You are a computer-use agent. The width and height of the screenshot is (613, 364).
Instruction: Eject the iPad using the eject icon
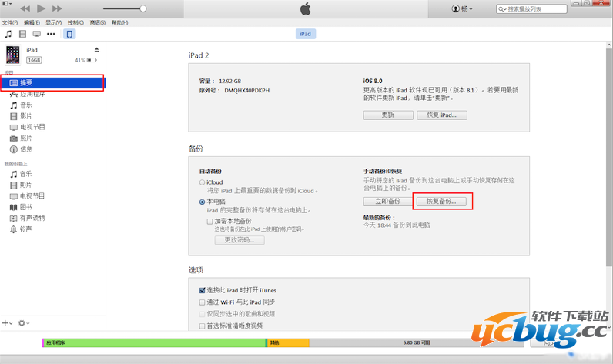click(x=97, y=49)
